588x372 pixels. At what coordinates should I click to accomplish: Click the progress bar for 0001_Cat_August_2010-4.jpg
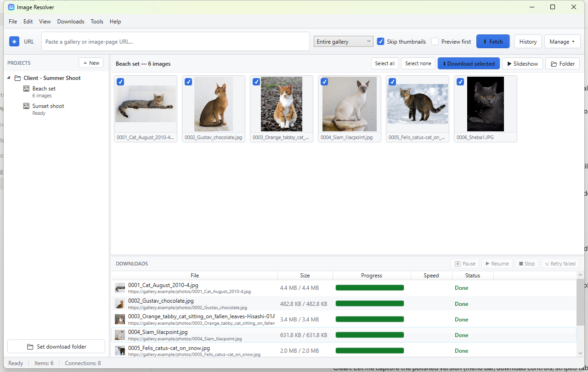370,288
